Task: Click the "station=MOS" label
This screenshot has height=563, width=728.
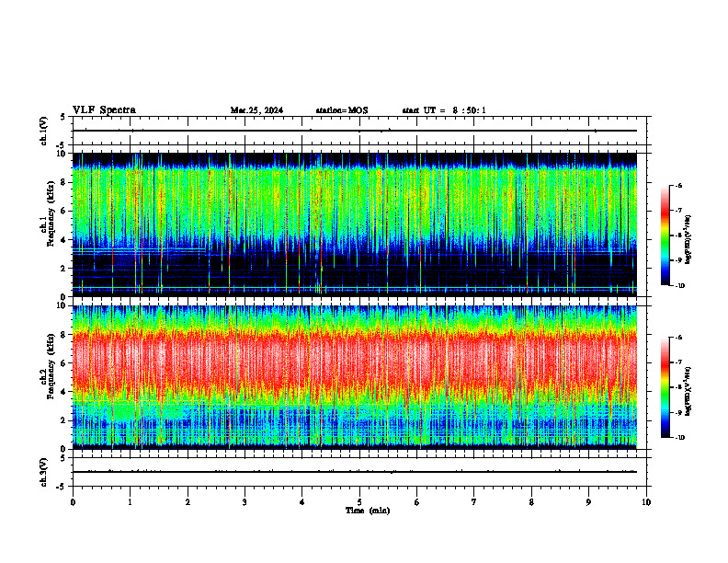Action: click(x=342, y=110)
